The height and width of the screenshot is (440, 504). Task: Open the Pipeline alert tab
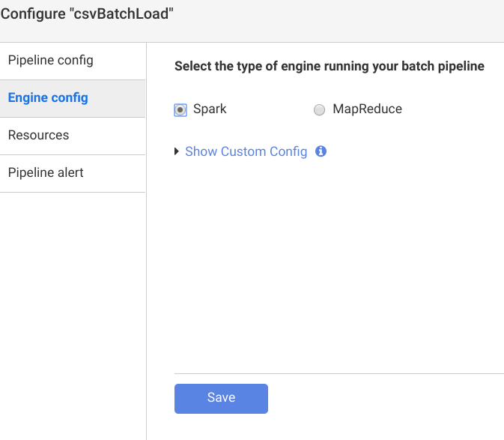[x=46, y=172]
